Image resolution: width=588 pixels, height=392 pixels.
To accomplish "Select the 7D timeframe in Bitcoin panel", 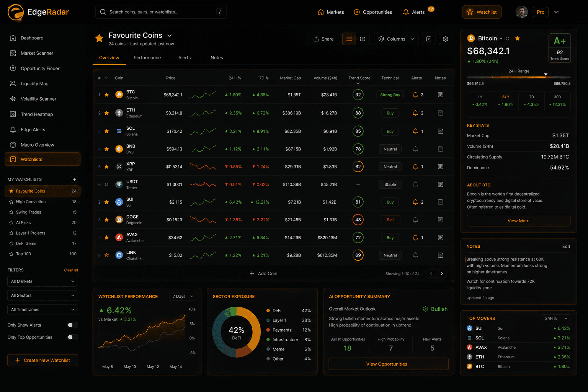I will point(532,101).
